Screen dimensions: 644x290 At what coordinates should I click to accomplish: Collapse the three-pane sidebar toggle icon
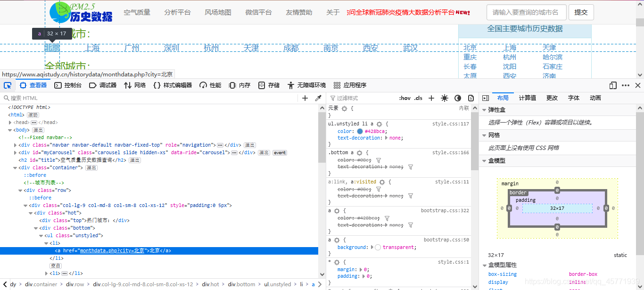[x=485, y=98]
